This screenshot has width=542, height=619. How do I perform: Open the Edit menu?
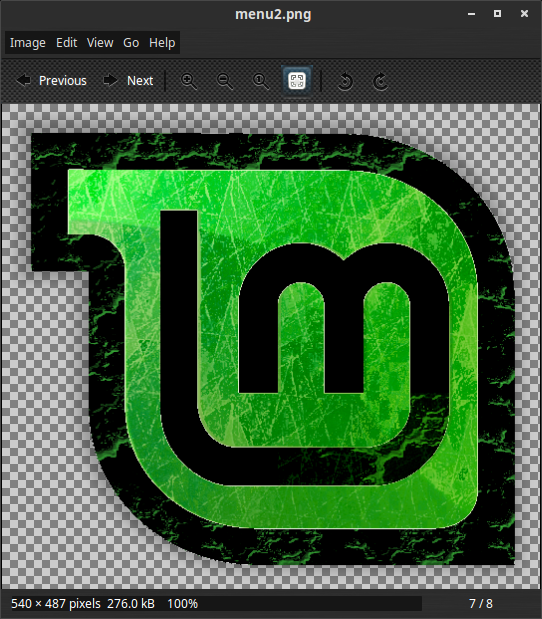click(66, 43)
